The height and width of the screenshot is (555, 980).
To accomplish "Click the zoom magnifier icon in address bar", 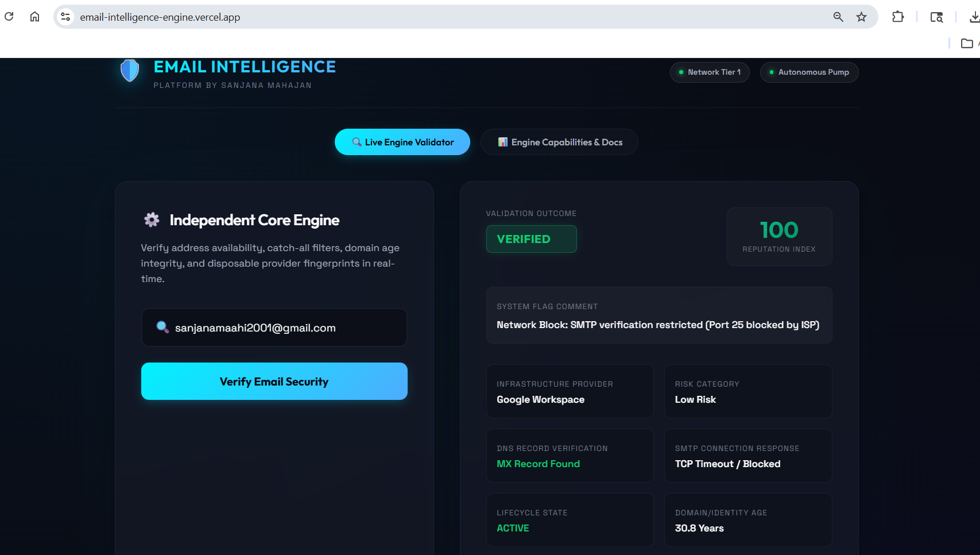I will click(838, 17).
